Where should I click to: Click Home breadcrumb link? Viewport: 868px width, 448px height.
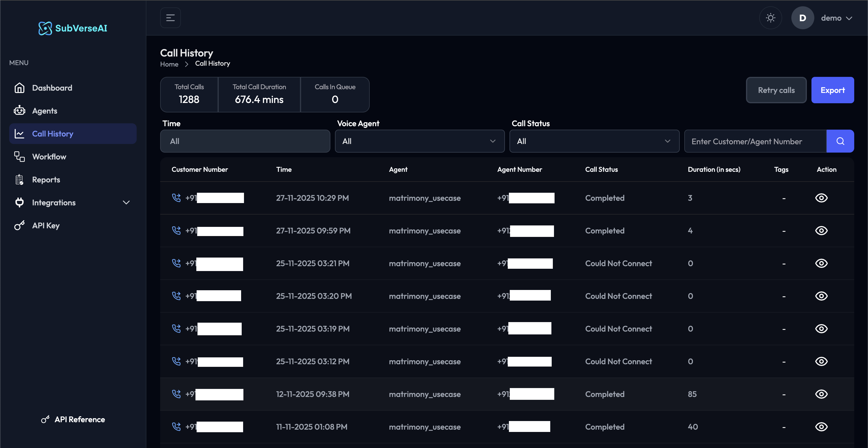point(169,64)
